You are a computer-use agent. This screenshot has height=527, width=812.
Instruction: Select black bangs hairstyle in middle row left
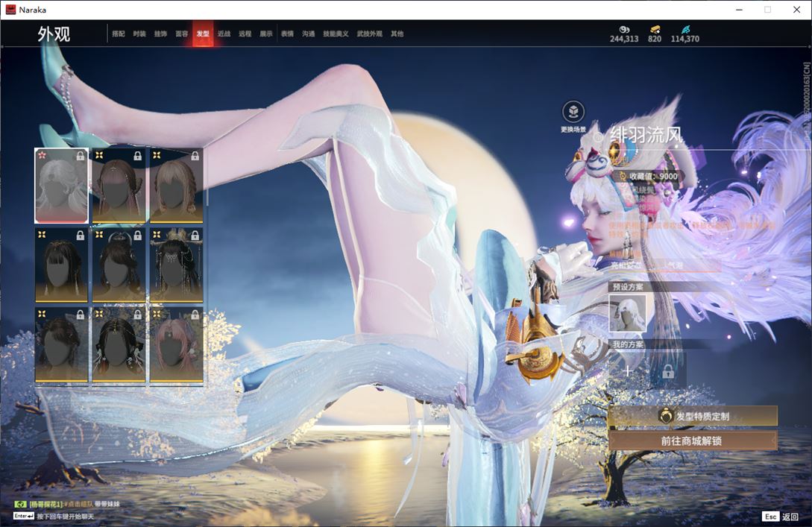coord(61,265)
